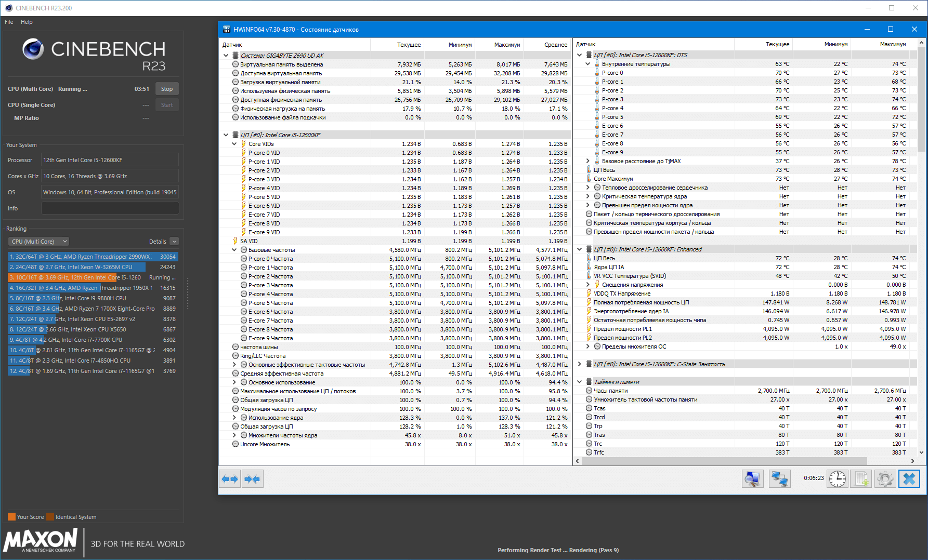Click the SA VID lightning icon
The image size is (928, 560).
pos(236,241)
